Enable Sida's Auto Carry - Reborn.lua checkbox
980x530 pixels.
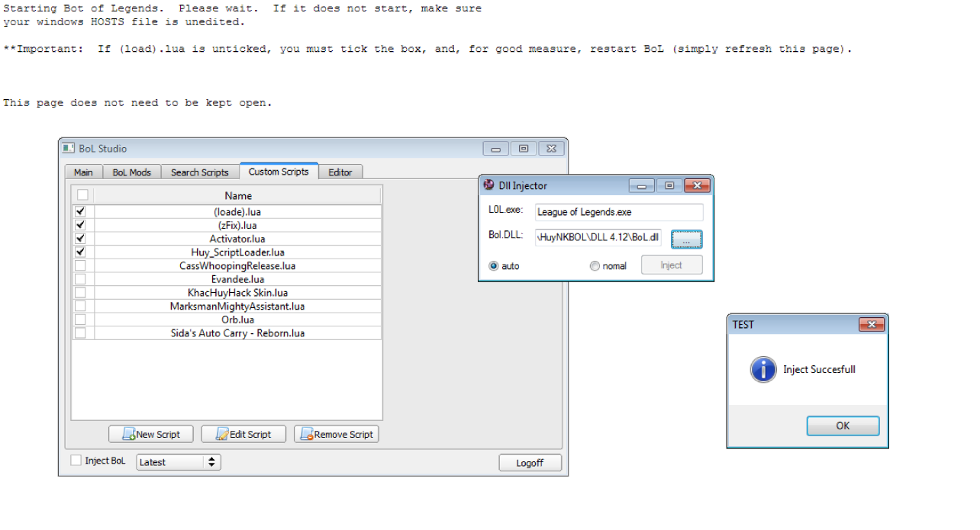pos(80,333)
